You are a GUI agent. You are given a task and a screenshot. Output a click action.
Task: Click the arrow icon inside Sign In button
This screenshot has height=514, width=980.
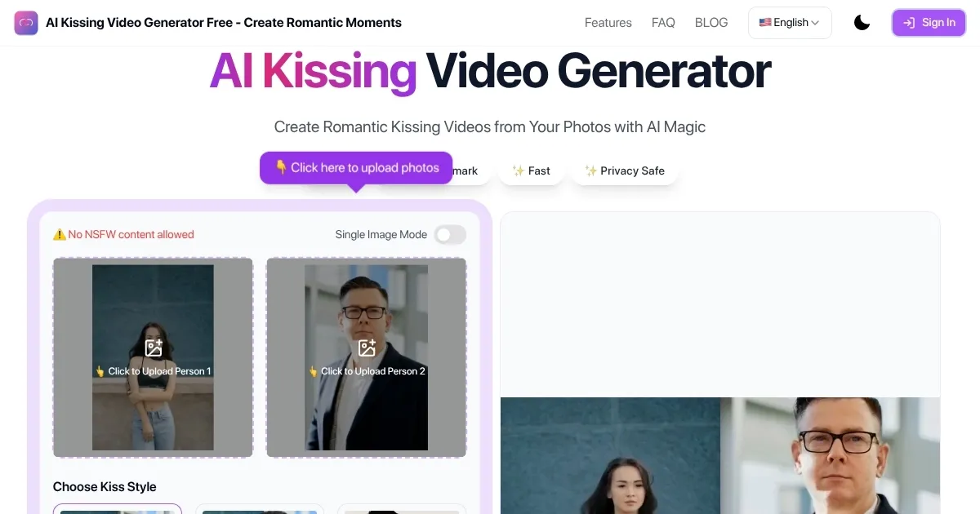910,23
